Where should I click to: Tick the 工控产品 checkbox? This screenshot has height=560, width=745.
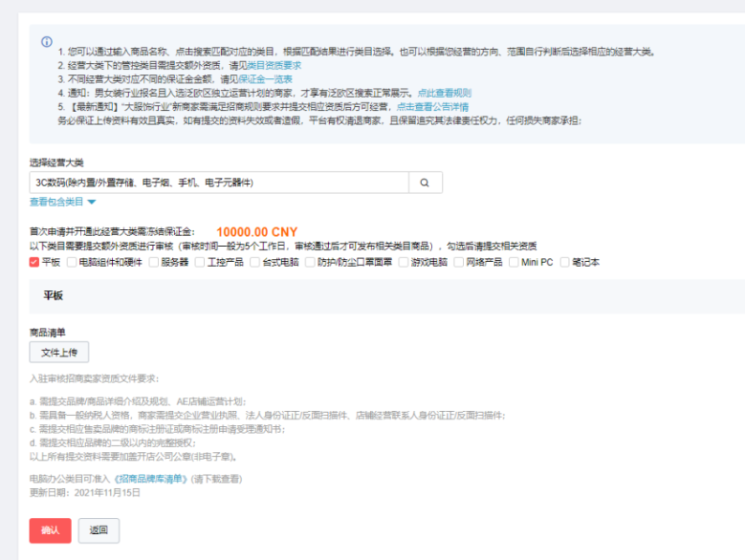tap(201, 262)
